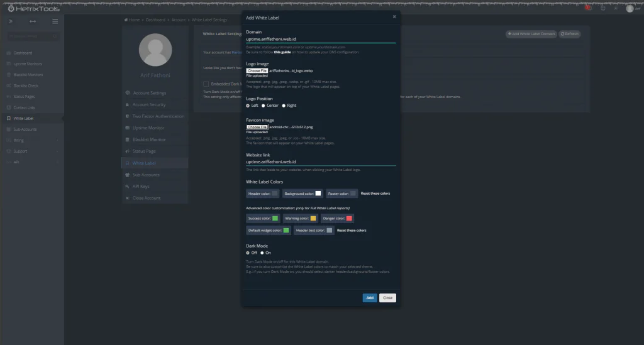Viewport: 644px width, 345px height.
Task: Expand the Support menu in sidebar
Action: (x=32, y=151)
